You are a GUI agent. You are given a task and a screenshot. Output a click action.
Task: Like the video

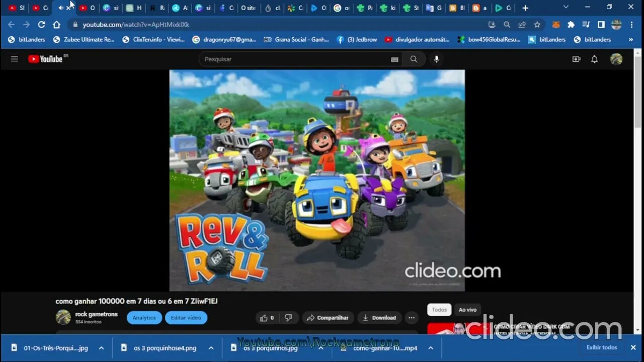coord(266,318)
